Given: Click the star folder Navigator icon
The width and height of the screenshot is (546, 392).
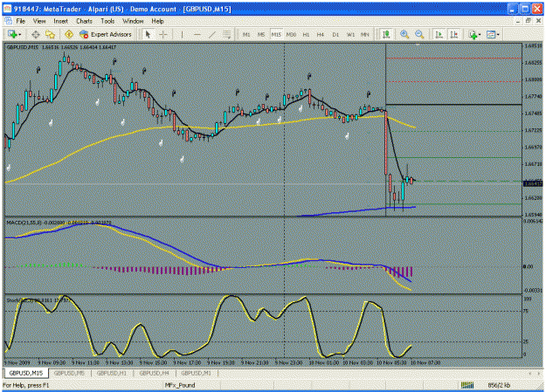Looking at the screenshot, I should click(x=50, y=34).
